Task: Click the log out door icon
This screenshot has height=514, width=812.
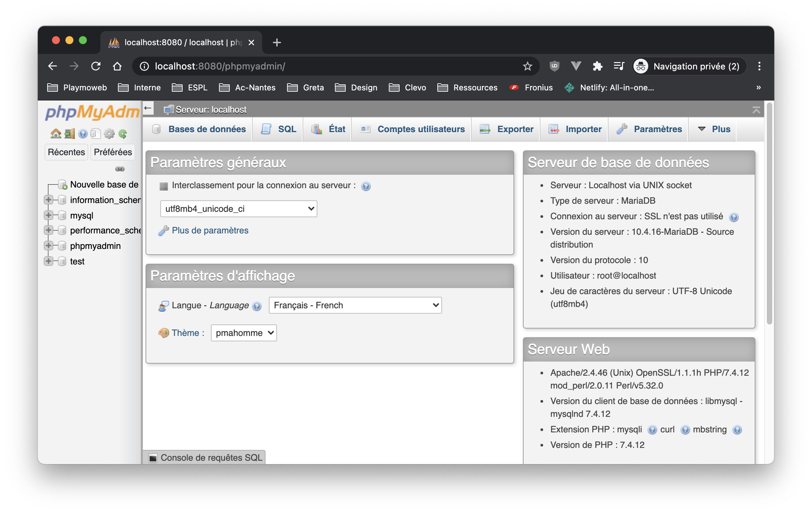Action: 69,134
